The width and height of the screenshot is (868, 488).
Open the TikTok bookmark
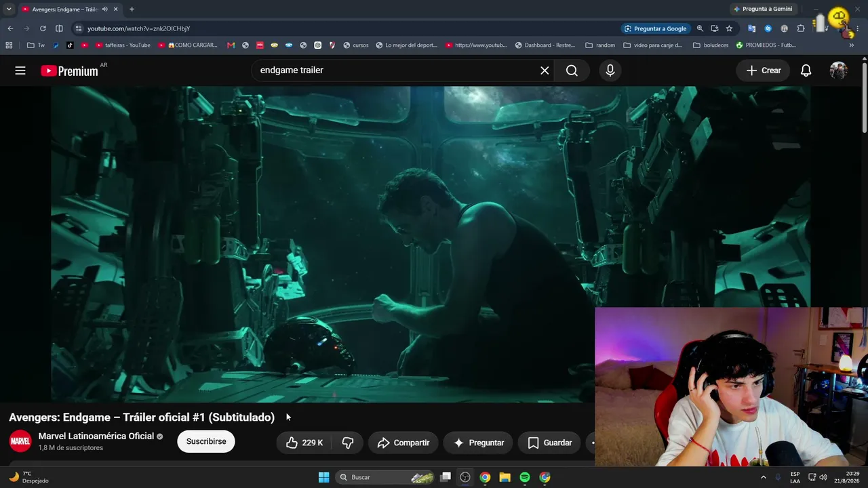tap(70, 45)
